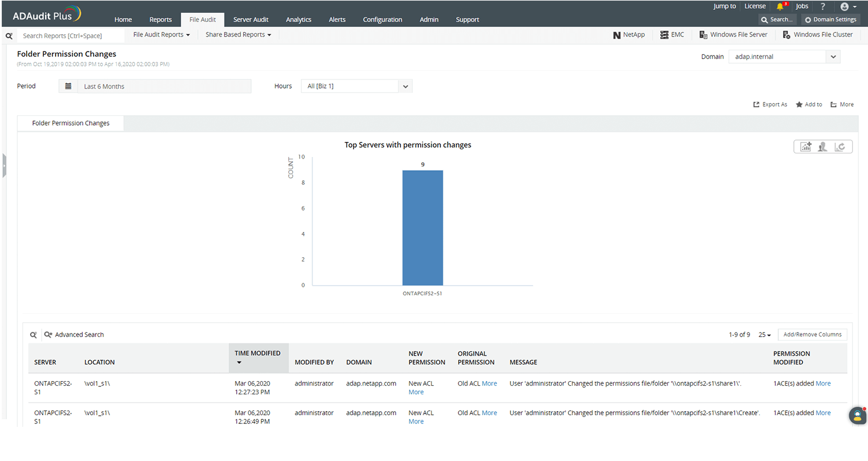868x461 pixels.
Task: Open File Audit Reports dropdown menu
Action: [x=161, y=35]
